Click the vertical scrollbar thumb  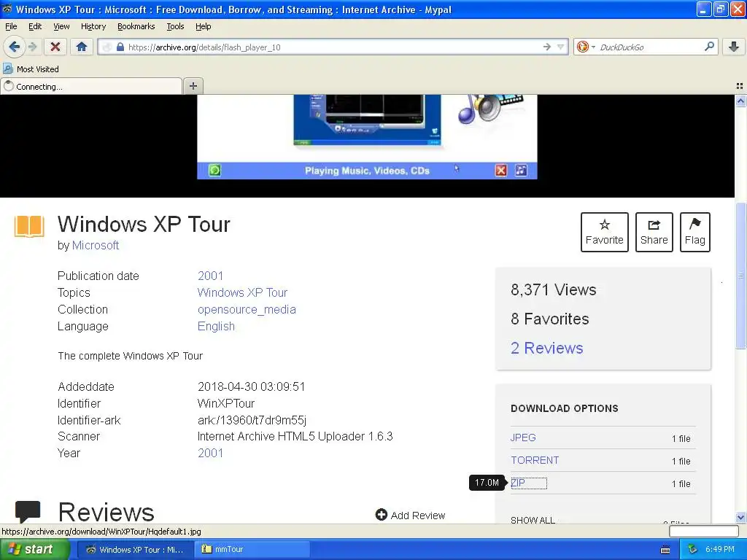point(740,276)
